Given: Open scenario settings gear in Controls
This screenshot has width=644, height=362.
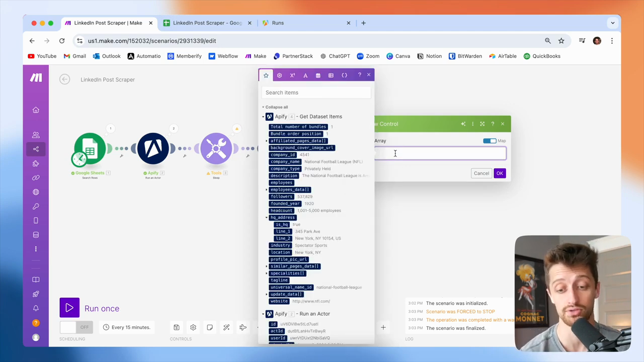Looking at the screenshot, I should [x=193, y=327].
